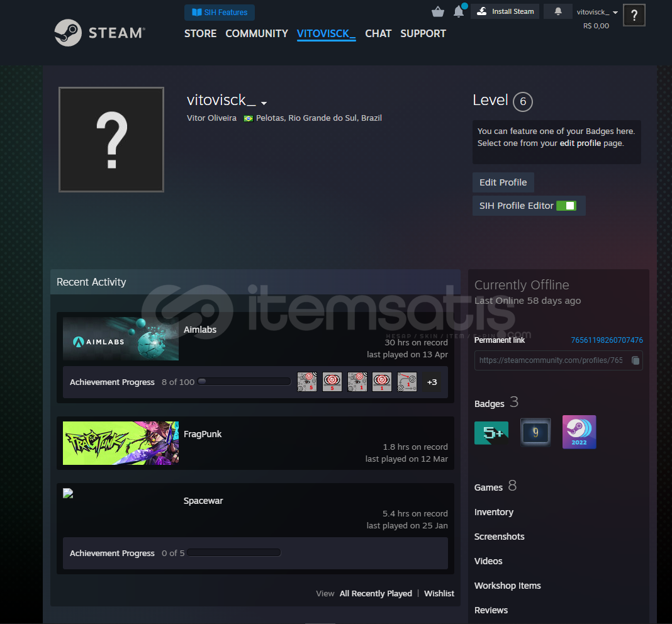
Task: View All Recently Played games
Action: [x=376, y=594]
